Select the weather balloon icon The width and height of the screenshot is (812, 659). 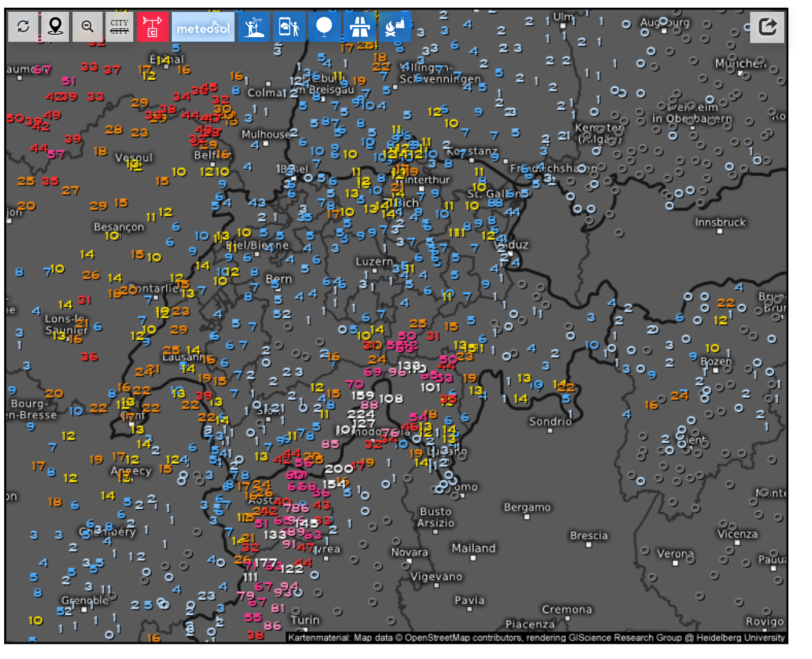324,27
